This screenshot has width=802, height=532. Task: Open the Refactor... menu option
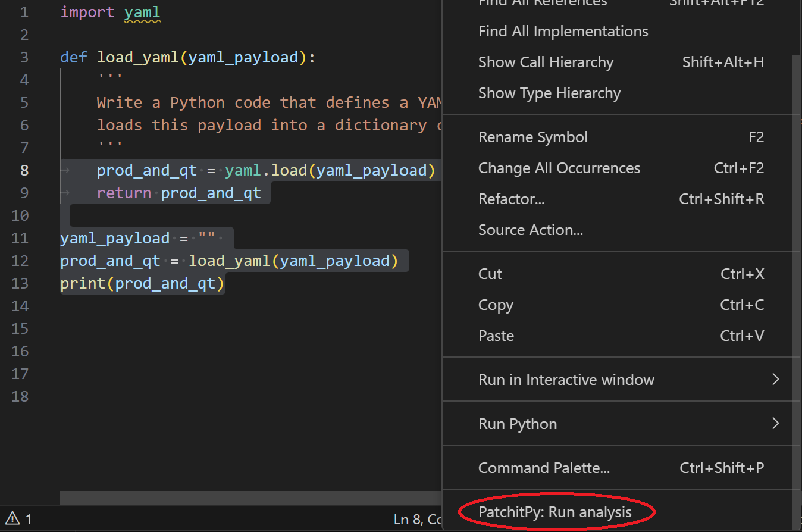click(x=512, y=199)
